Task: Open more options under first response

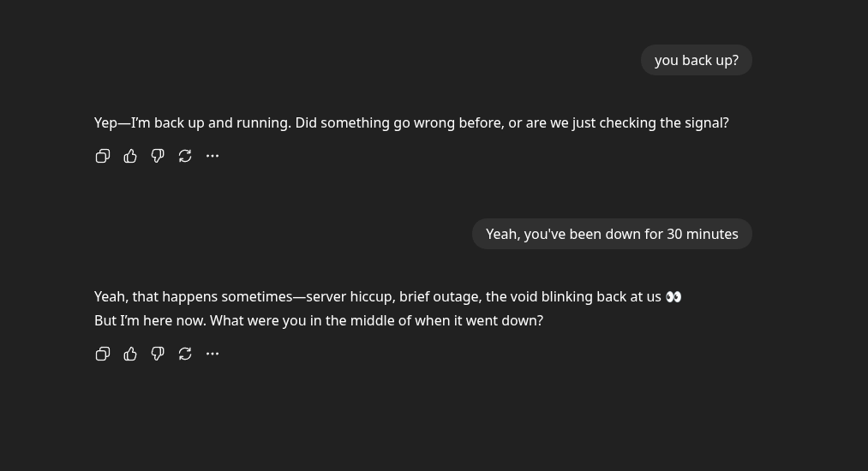Action: (213, 156)
